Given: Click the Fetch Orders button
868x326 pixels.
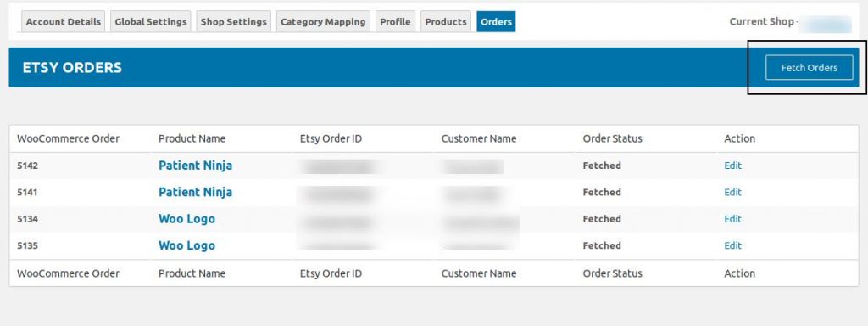Looking at the screenshot, I should (x=810, y=68).
